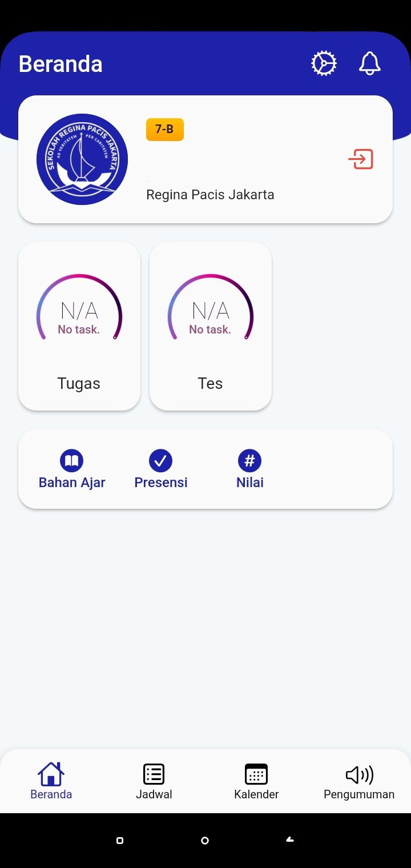
Task: Tap Regina Pacis Jakarta school name
Action: pyautogui.click(x=210, y=195)
